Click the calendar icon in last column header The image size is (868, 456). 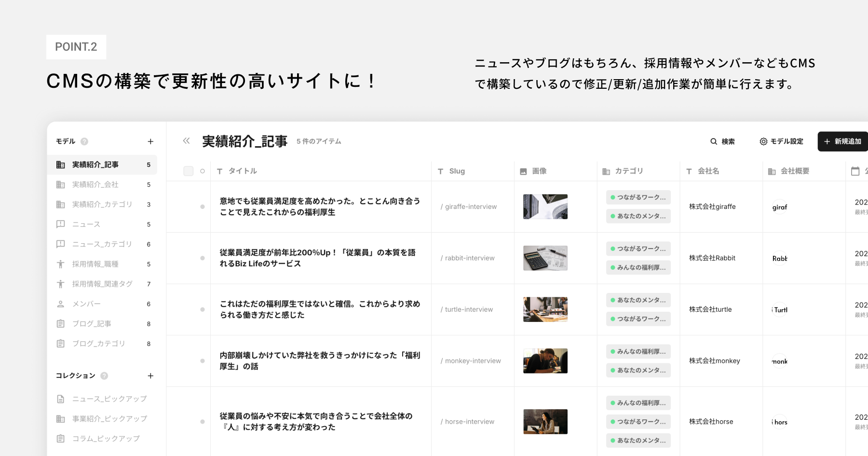coord(855,171)
